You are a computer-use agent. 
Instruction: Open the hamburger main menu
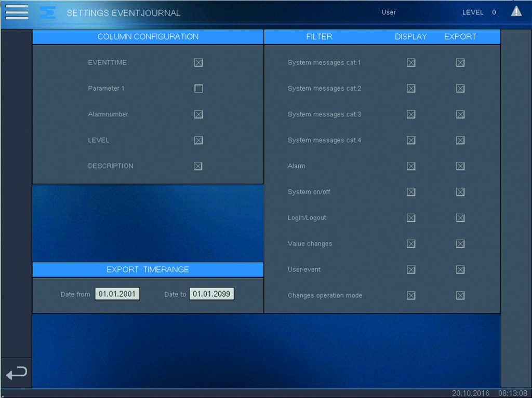(17, 12)
